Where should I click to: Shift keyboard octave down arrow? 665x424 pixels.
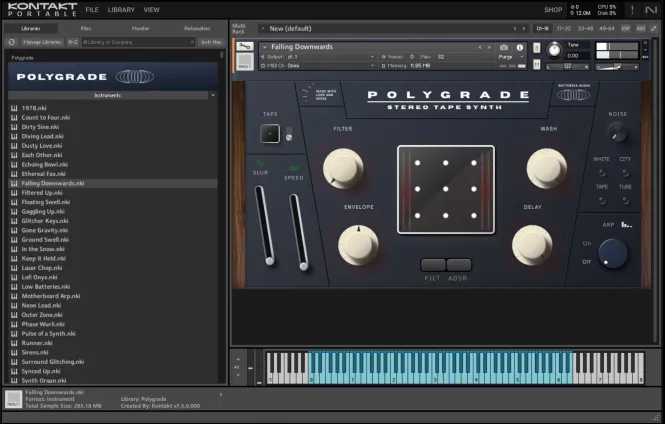[238, 375]
